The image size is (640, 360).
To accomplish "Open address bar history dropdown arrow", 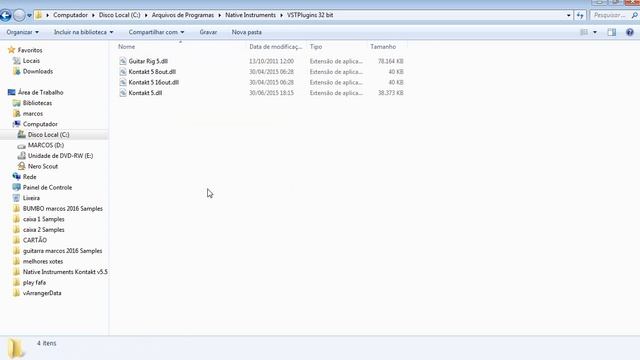I will (x=569, y=16).
